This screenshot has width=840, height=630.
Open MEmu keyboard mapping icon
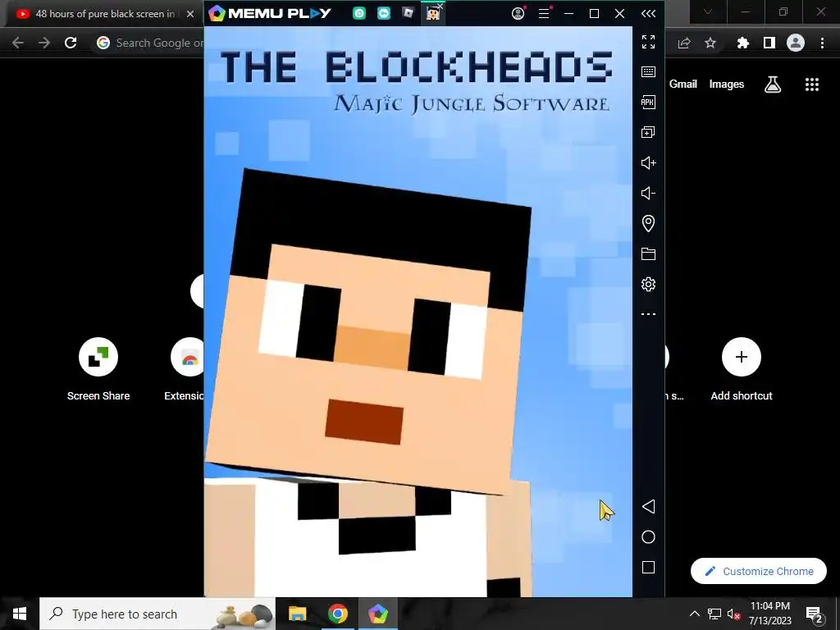[648, 72]
